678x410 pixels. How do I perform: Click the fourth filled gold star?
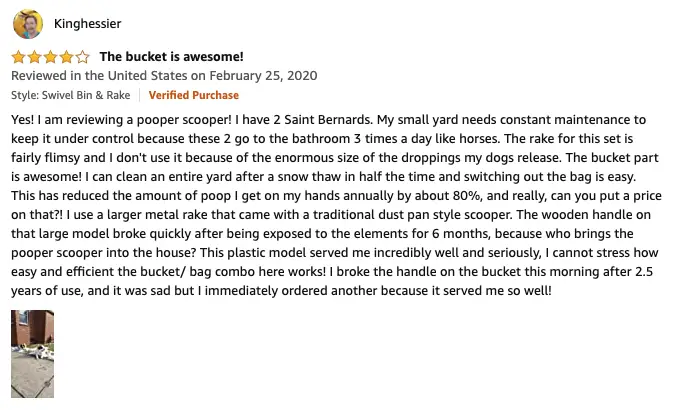[67, 57]
